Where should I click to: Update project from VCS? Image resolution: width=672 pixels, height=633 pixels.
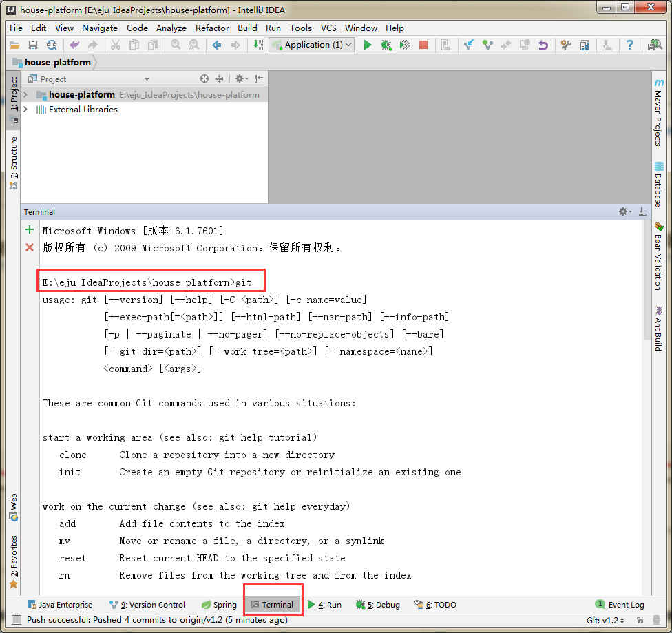coord(469,44)
